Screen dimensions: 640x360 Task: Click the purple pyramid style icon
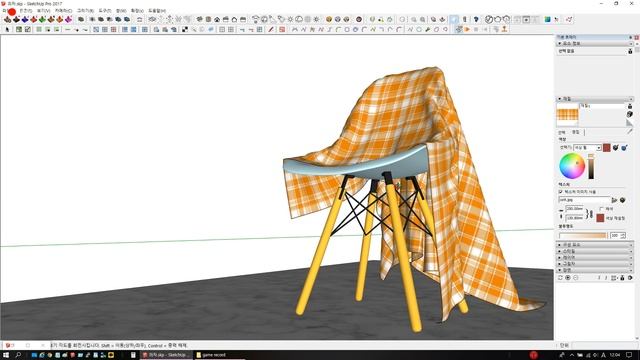(x=68, y=19)
